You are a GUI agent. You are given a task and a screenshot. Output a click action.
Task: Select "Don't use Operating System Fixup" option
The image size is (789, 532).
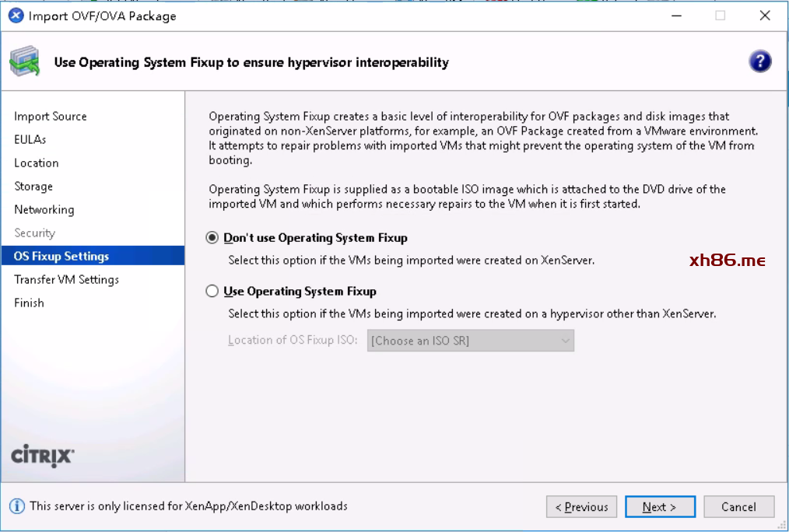(x=212, y=238)
